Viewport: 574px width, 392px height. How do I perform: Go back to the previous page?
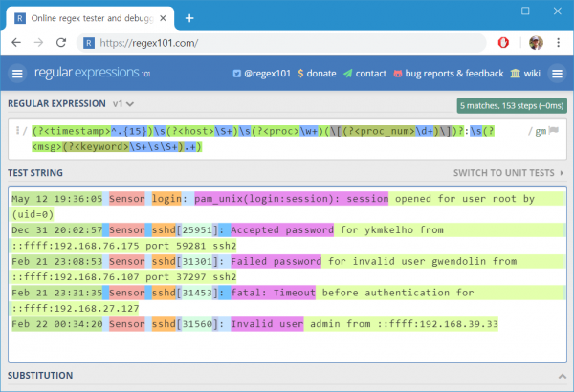point(16,43)
